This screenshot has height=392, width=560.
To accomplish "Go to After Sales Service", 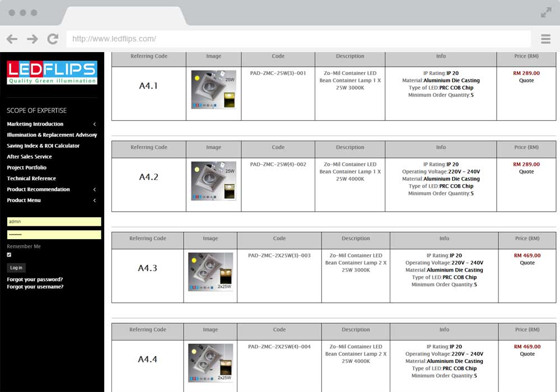I will click(x=29, y=157).
